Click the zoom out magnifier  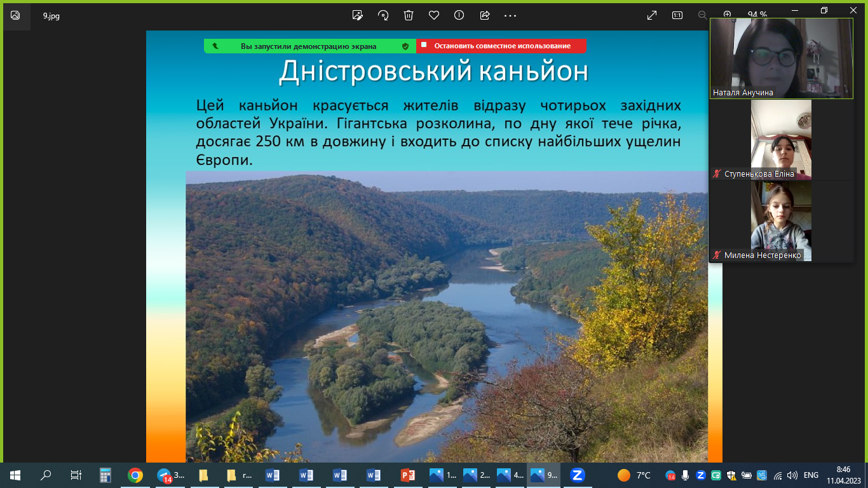tap(702, 15)
